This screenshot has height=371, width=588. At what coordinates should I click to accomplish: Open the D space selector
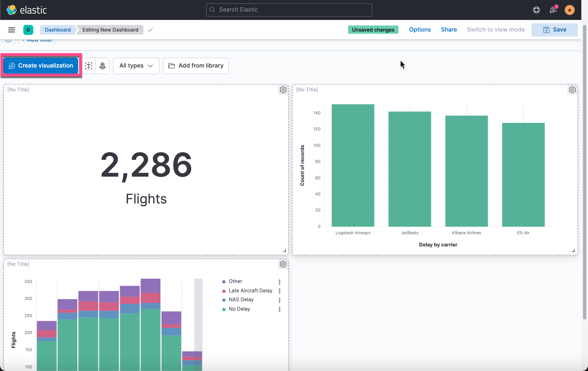28,30
